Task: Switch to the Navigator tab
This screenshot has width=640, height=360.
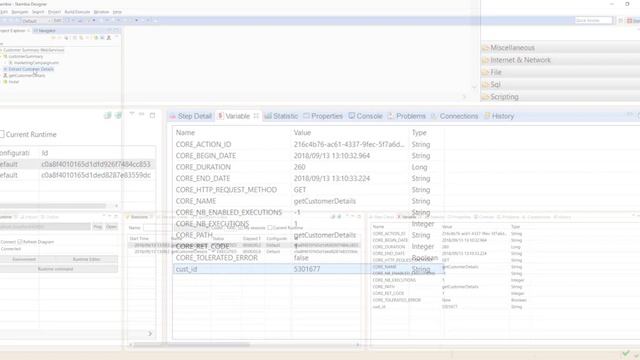Action: click(45, 31)
